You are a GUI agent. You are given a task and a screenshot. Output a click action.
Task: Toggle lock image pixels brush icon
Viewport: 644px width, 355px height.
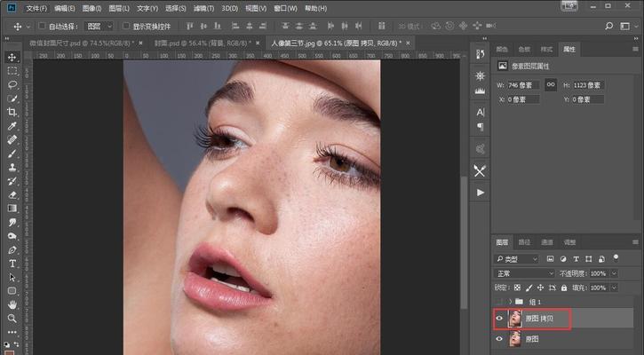pos(529,288)
